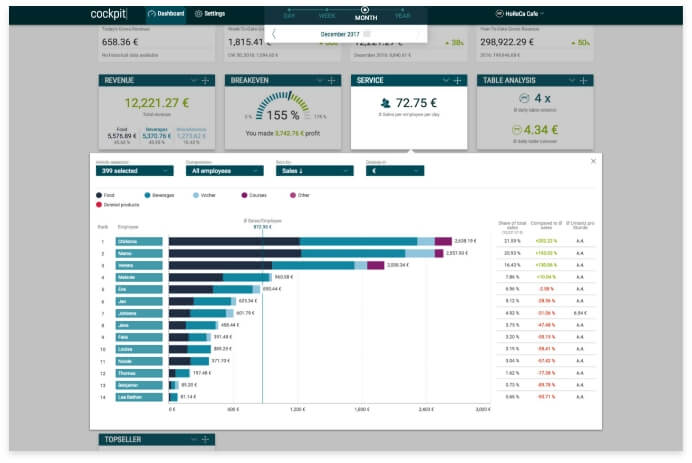
Task: Click the plus icon on Table Analysis widget
Action: point(584,80)
